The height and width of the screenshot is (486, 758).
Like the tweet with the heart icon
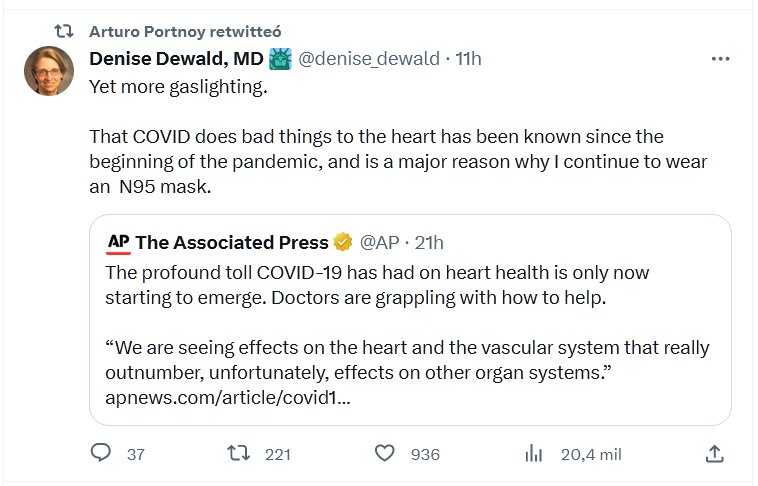click(x=385, y=454)
